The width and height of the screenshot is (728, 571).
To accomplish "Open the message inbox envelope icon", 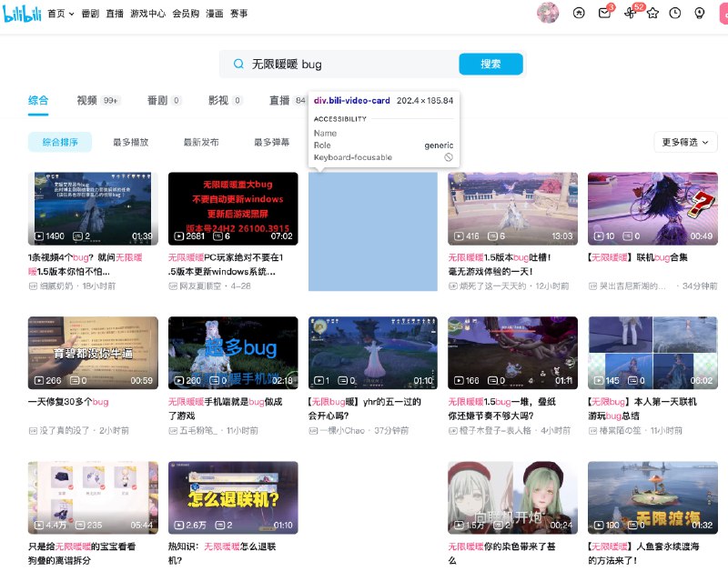I will tap(603, 14).
